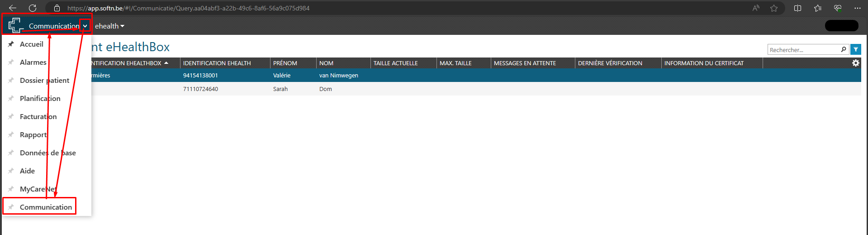
Task: Open Facturation module
Action: 38,116
